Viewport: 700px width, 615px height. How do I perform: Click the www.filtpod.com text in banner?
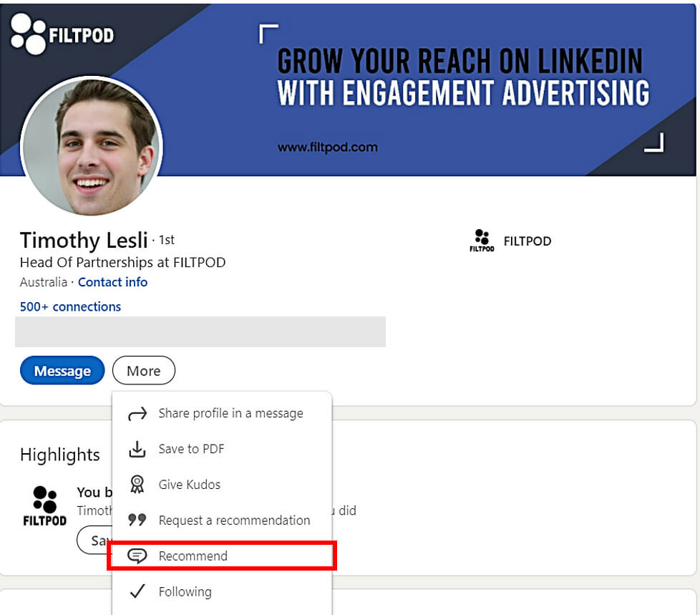pyautogui.click(x=328, y=147)
